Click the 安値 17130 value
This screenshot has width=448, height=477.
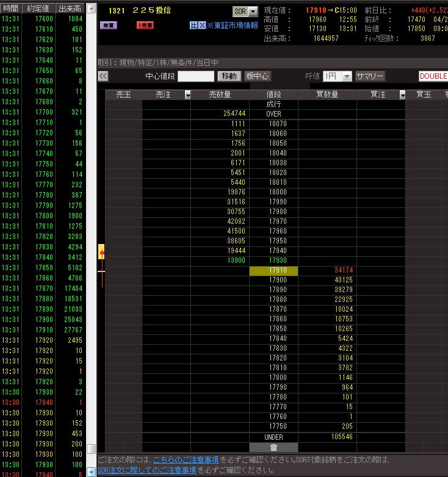(317, 29)
